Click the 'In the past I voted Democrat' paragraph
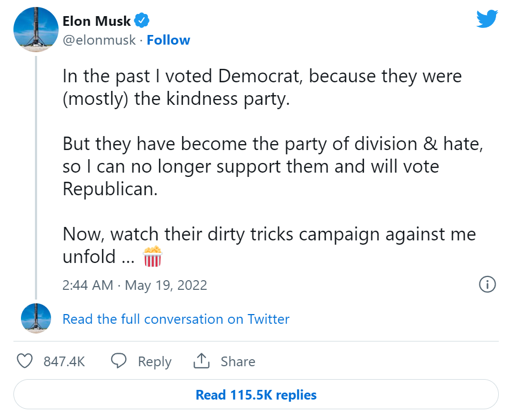509x420 pixels. pos(262,88)
